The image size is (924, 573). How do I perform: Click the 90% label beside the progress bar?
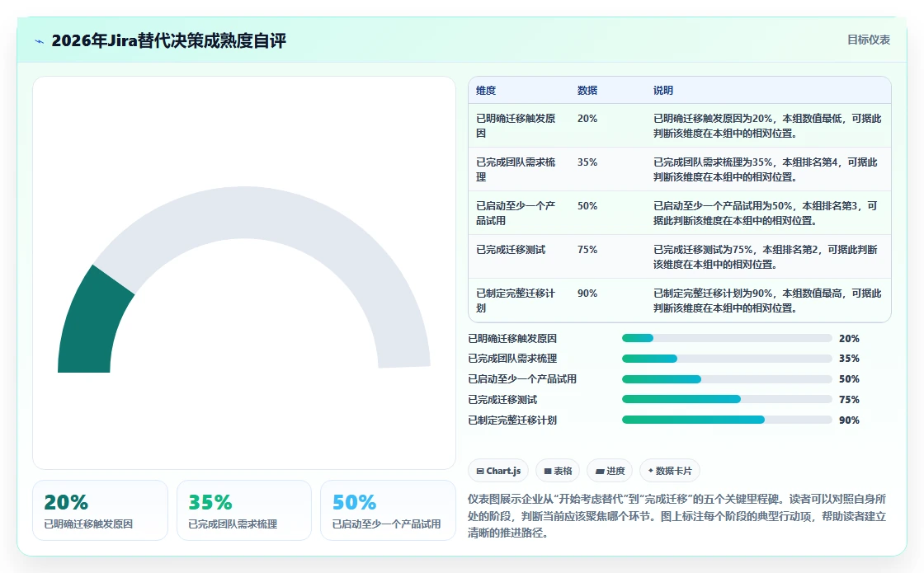point(849,420)
